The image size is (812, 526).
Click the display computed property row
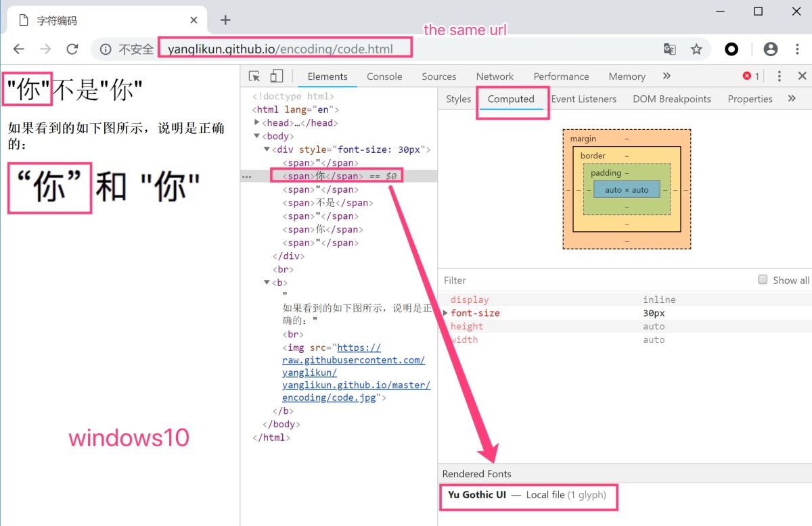[625, 300]
